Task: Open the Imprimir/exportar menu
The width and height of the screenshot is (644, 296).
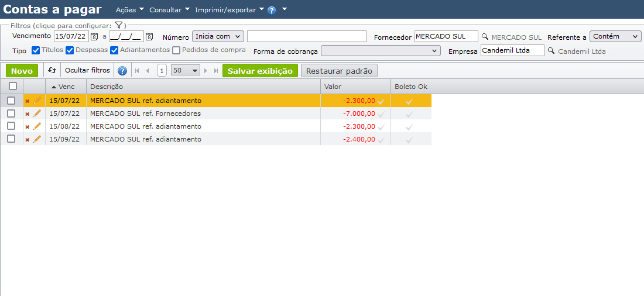Action: point(231,10)
